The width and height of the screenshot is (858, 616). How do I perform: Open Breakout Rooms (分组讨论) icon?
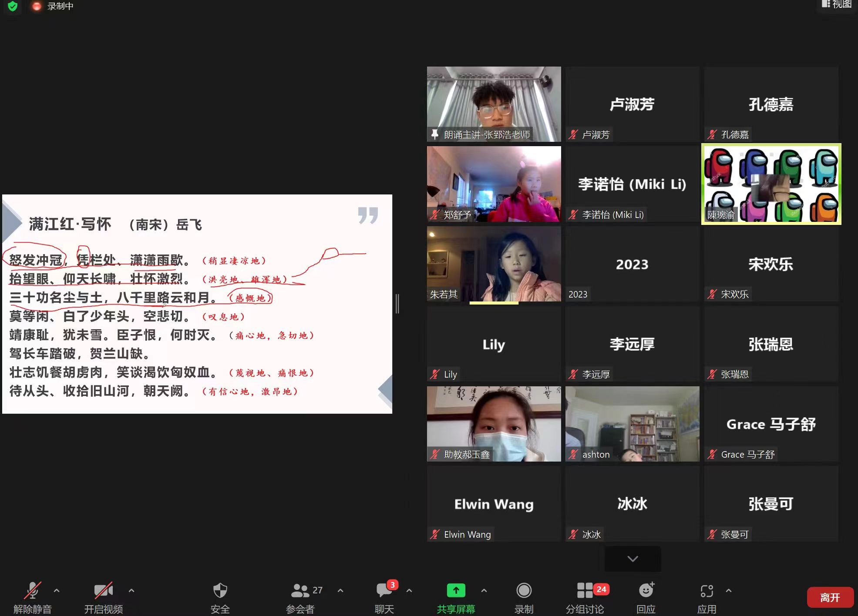585,591
